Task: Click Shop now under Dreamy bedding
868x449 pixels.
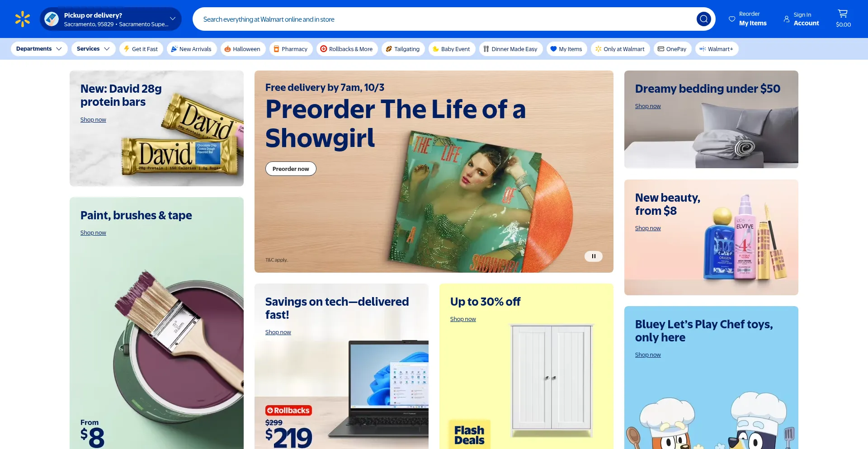Action: point(647,106)
